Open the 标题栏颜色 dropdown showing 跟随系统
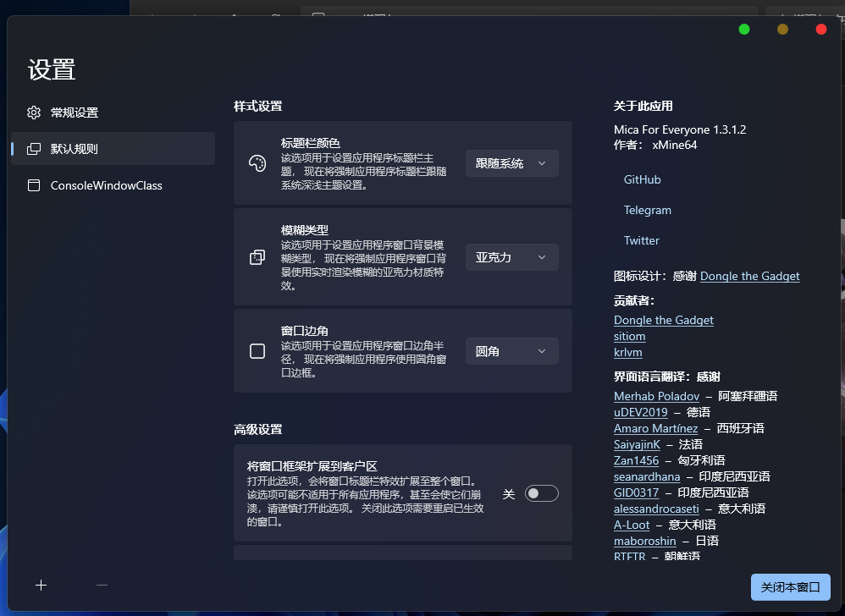 tap(511, 163)
